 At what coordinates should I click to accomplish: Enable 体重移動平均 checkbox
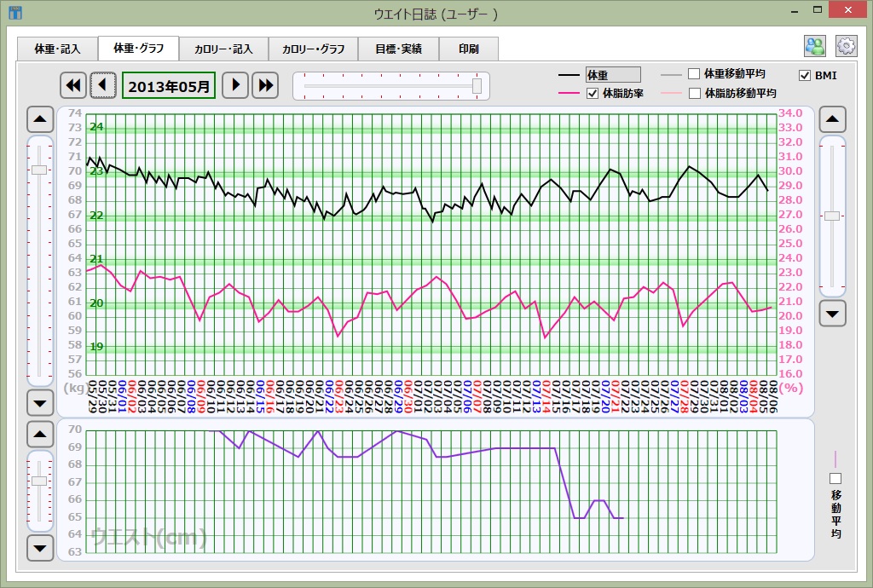point(694,73)
